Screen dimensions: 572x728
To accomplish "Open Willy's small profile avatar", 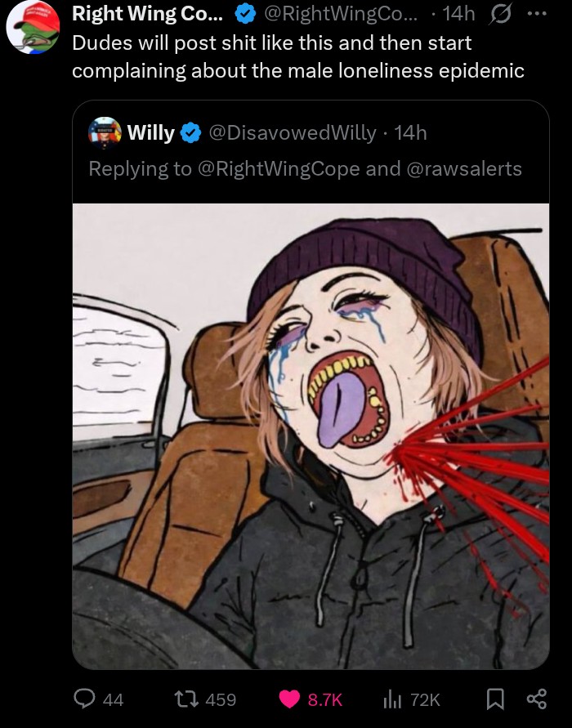I will (x=105, y=132).
